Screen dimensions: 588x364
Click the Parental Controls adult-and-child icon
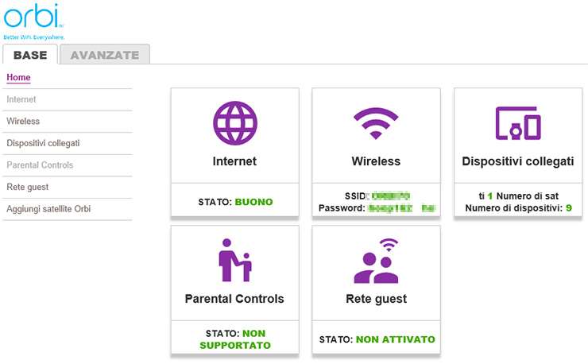coord(234,260)
